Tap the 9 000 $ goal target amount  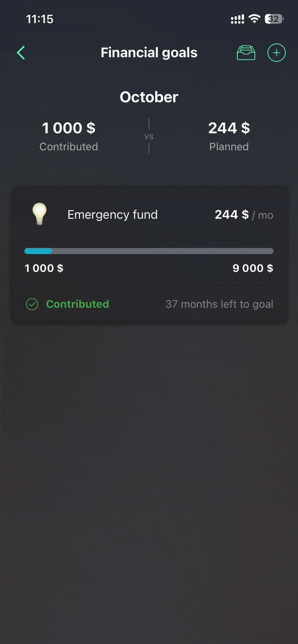point(253,268)
